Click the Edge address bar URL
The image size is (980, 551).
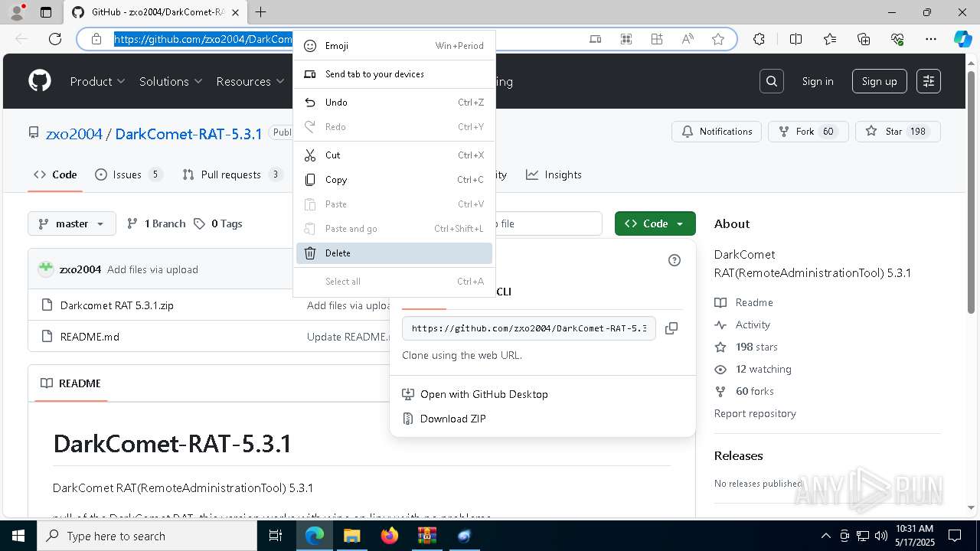tap(203, 39)
